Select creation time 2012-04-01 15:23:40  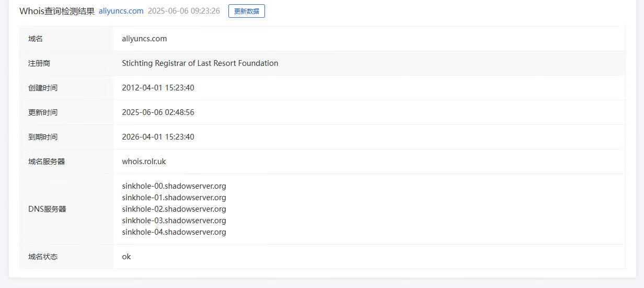pos(158,88)
